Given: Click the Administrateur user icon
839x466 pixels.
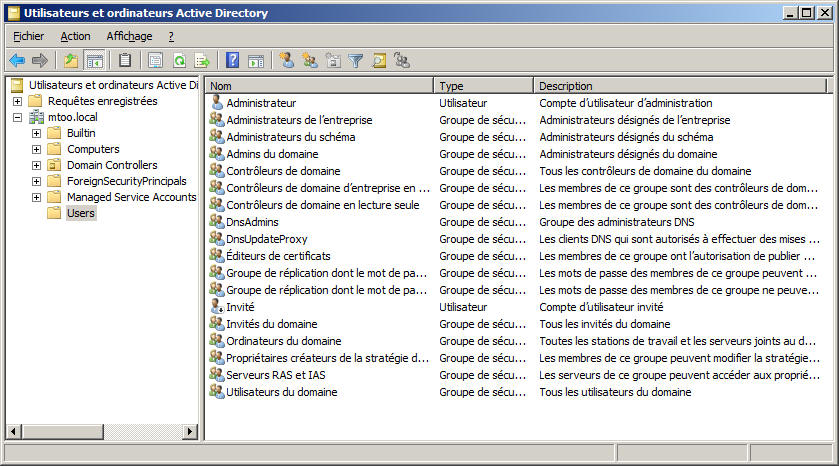Looking at the screenshot, I should (x=217, y=102).
